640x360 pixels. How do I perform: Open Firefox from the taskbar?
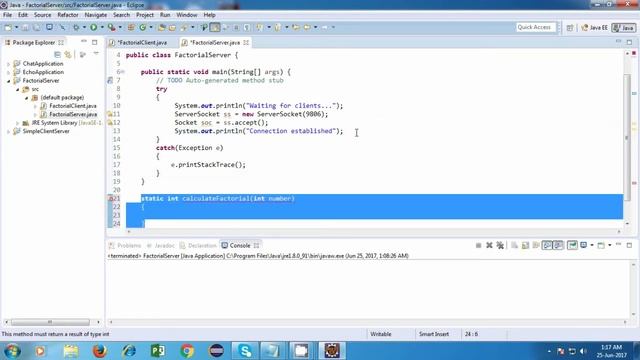99,351
